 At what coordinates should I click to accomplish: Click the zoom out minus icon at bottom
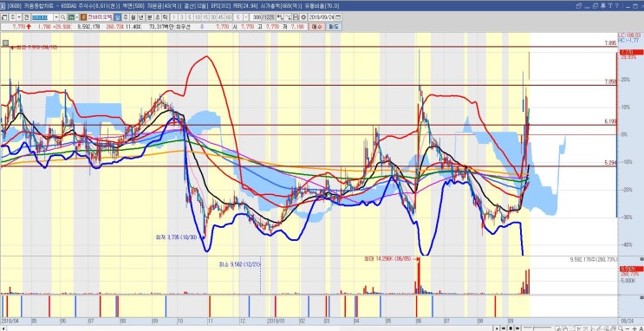click(628, 328)
